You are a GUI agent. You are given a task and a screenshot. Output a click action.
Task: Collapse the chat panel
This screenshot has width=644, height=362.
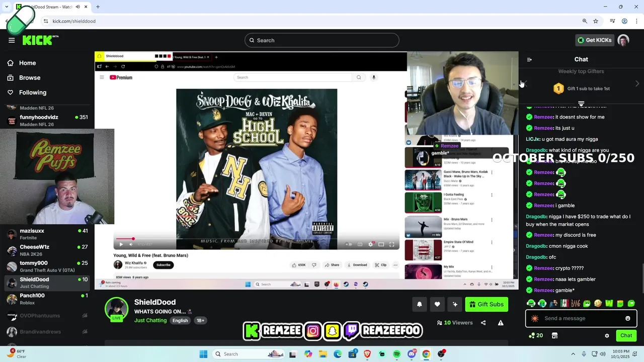529,59
